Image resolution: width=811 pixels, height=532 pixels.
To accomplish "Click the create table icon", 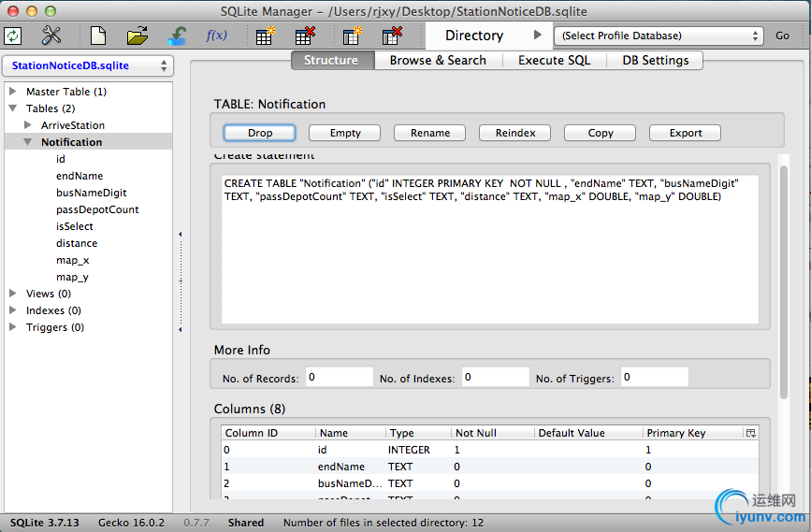I will pyautogui.click(x=265, y=36).
